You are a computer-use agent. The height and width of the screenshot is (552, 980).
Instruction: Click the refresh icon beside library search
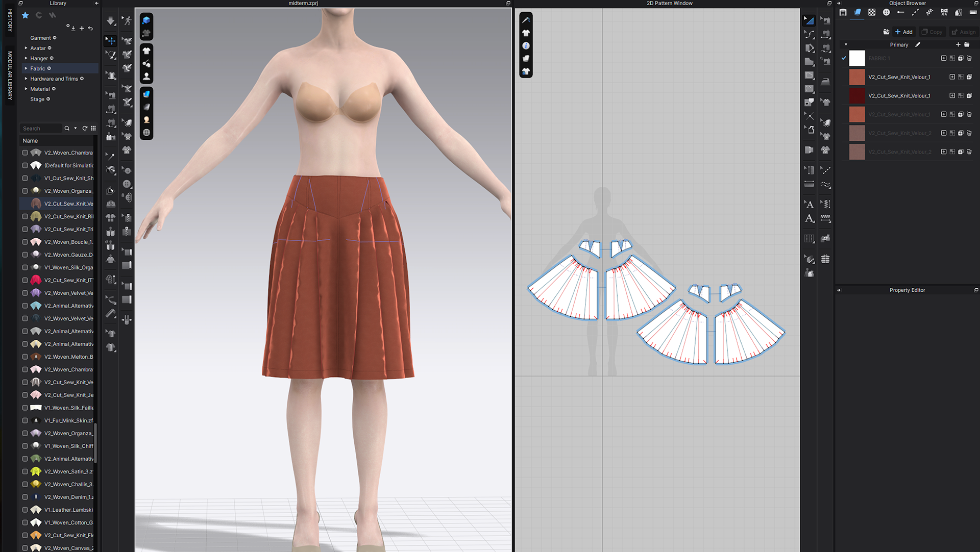pyautogui.click(x=85, y=129)
